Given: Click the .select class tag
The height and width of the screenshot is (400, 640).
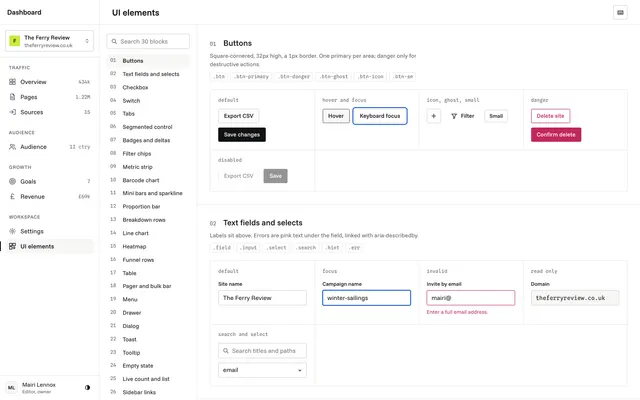Looking at the screenshot, I should 276,248.
